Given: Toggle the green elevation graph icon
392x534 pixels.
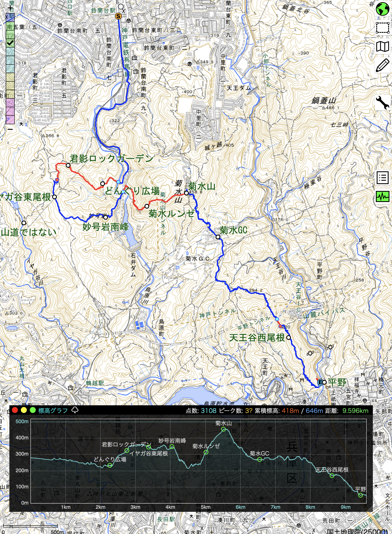Looking at the screenshot, I should pos(382,196).
